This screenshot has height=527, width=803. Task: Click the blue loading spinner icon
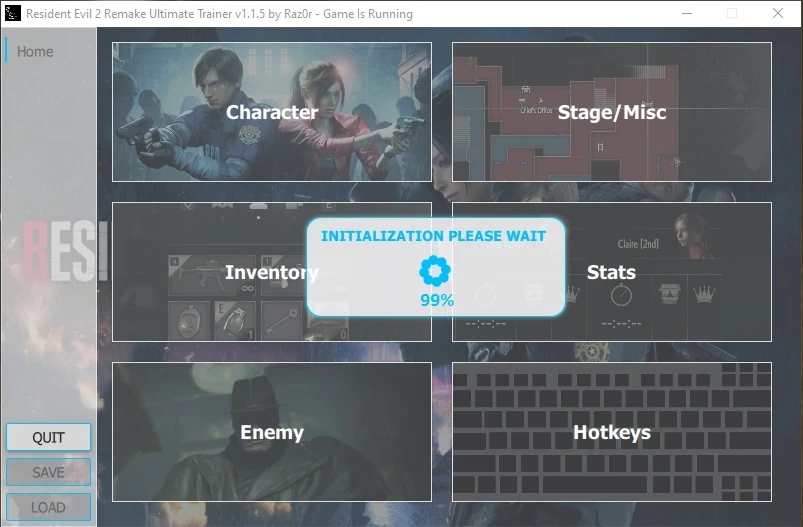point(435,271)
